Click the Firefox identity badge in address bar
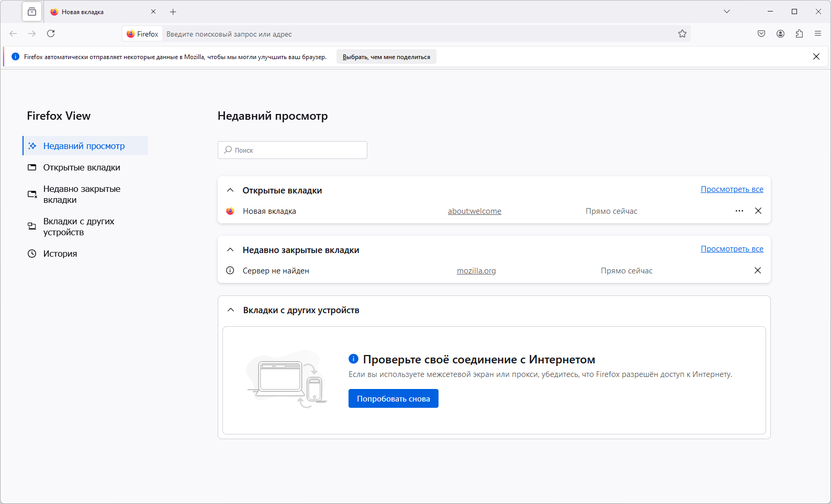831x504 pixels. (142, 34)
